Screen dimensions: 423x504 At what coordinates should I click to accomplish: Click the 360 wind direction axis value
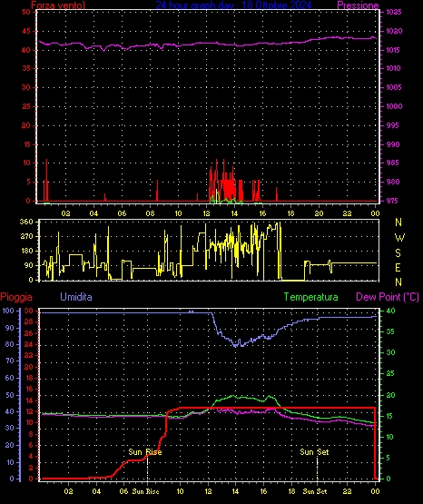click(x=26, y=222)
